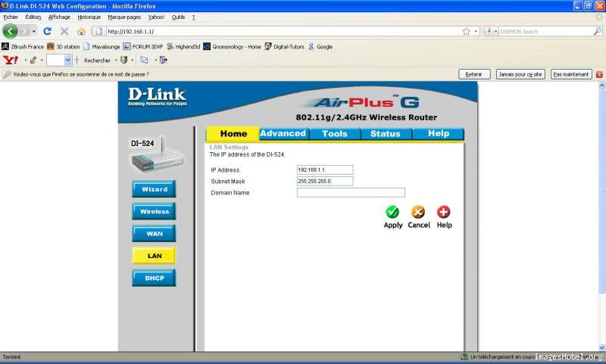Open the Marque-pages menu
The width and height of the screenshot is (606, 364).
[124, 17]
